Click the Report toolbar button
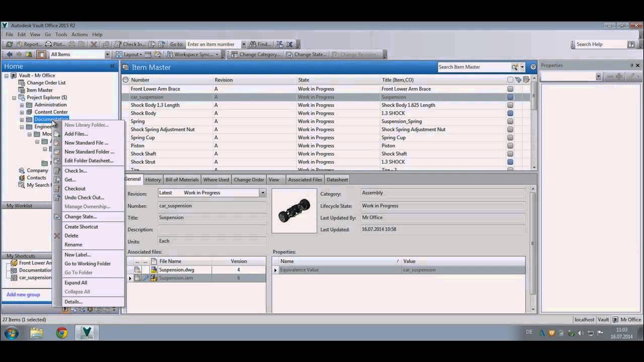The width and height of the screenshot is (644, 362). click(x=29, y=44)
